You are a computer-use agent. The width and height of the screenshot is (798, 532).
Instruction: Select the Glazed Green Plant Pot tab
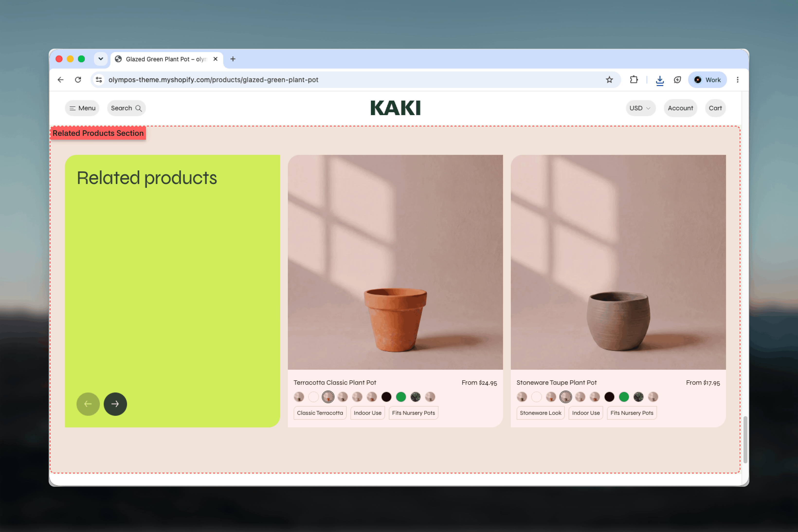pyautogui.click(x=166, y=59)
